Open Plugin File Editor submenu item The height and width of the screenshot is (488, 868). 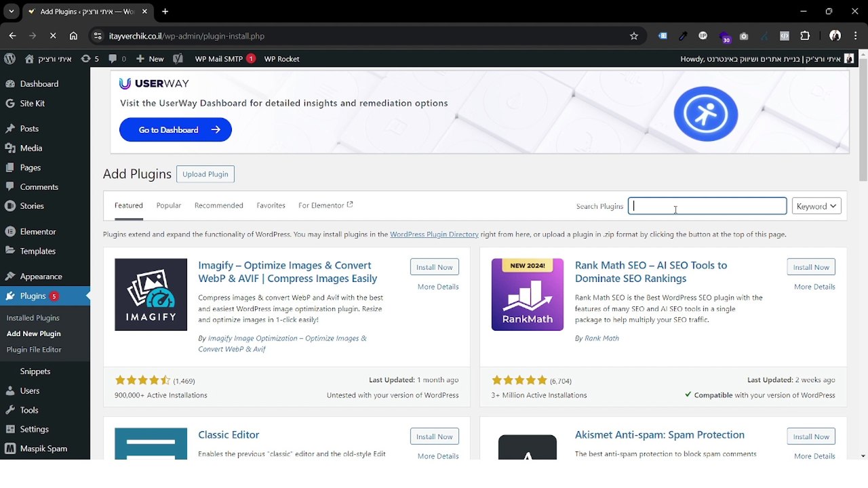(x=34, y=350)
